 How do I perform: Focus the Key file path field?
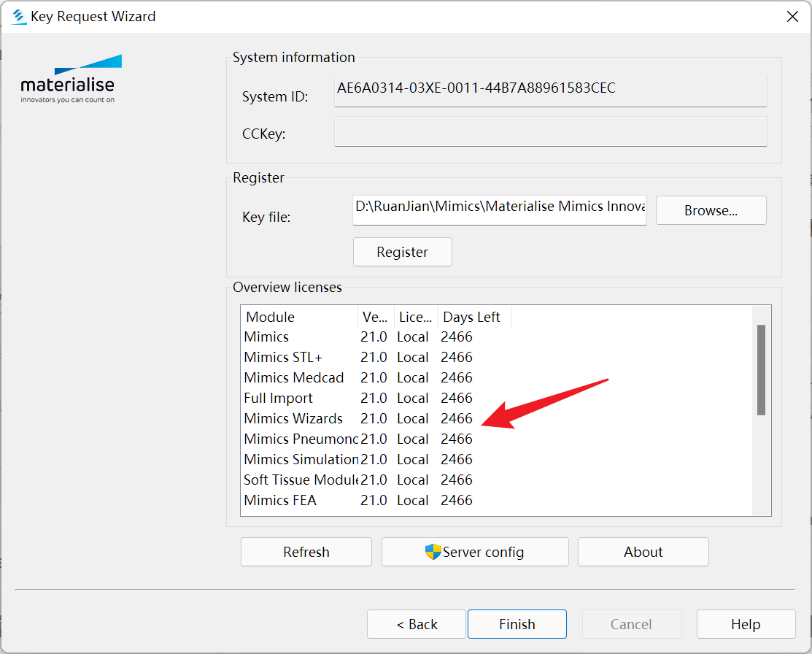click(x=499, y=210)
